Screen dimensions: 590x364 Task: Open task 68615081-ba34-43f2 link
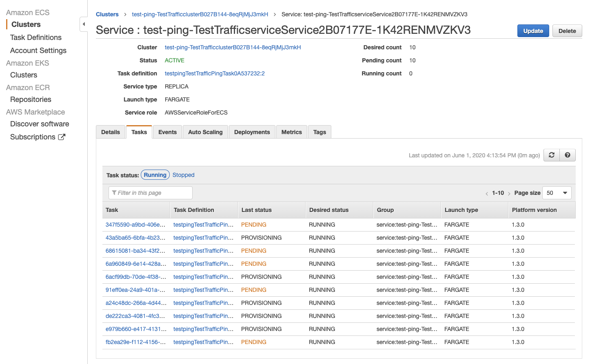(x=135, y=251)
